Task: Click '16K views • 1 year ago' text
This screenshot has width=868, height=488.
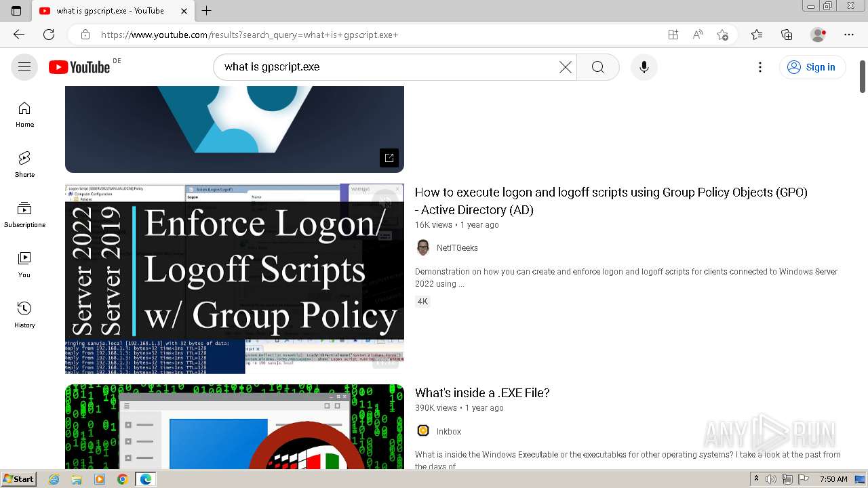Action: pos(456,225)
